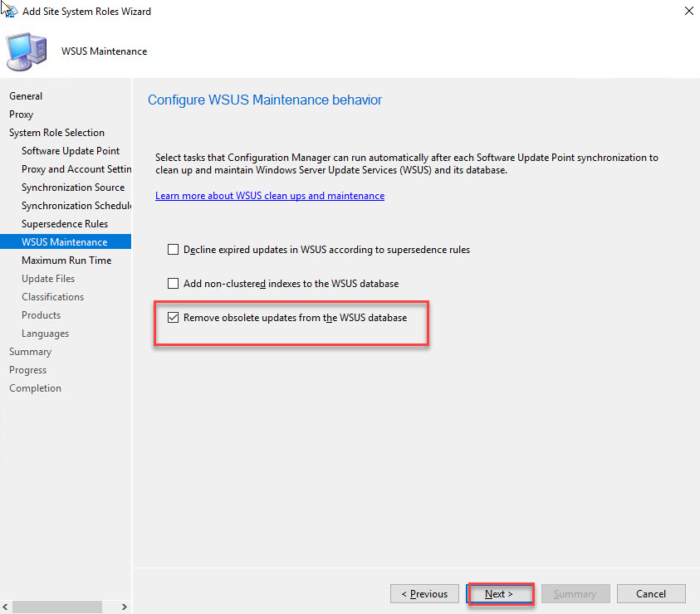Jump to Synchronization Source step
Viewport: 700px width, 614px height.
[73, 188]
